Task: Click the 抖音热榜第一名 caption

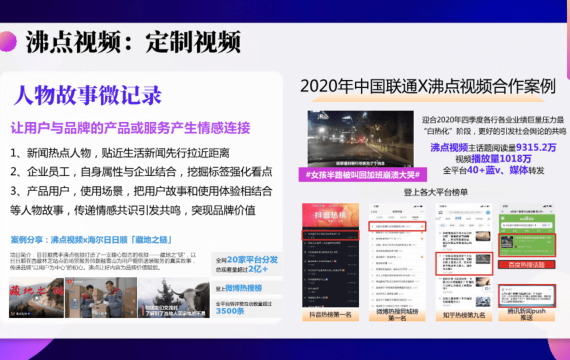Action: click(330, 315)
